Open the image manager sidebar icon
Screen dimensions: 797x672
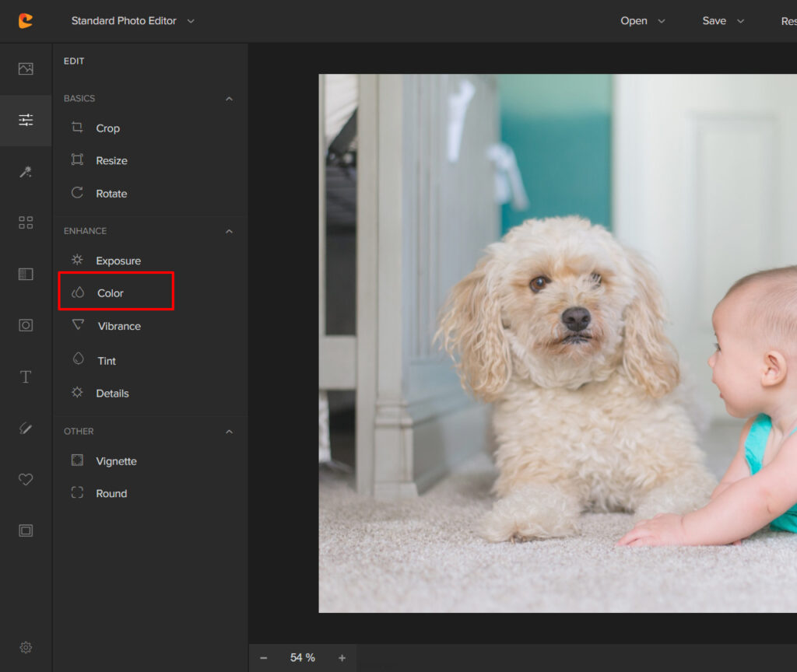click(x=26, y=68)
